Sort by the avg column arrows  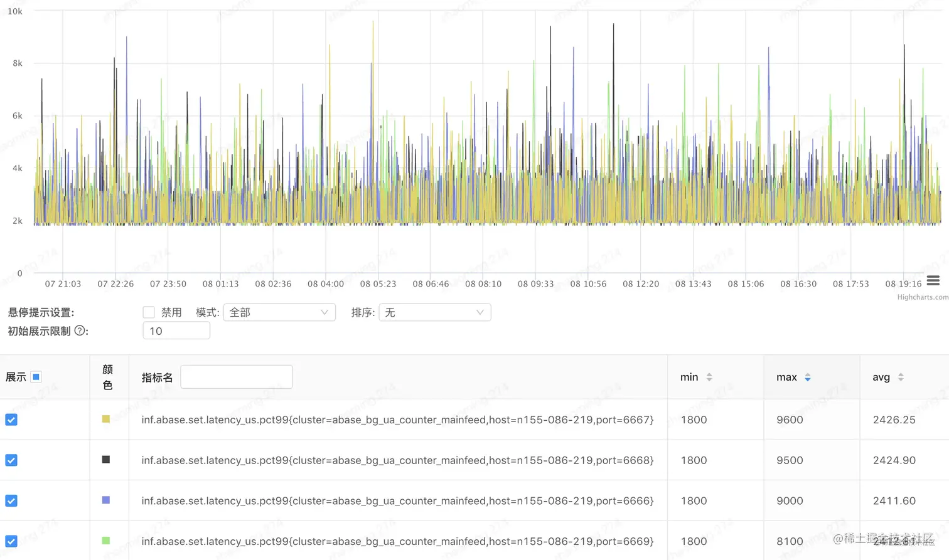[x=901, y=377]
